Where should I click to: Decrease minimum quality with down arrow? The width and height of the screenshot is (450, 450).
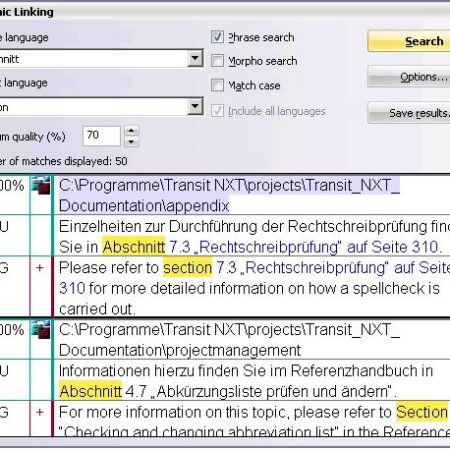click(x=132, y=142)
